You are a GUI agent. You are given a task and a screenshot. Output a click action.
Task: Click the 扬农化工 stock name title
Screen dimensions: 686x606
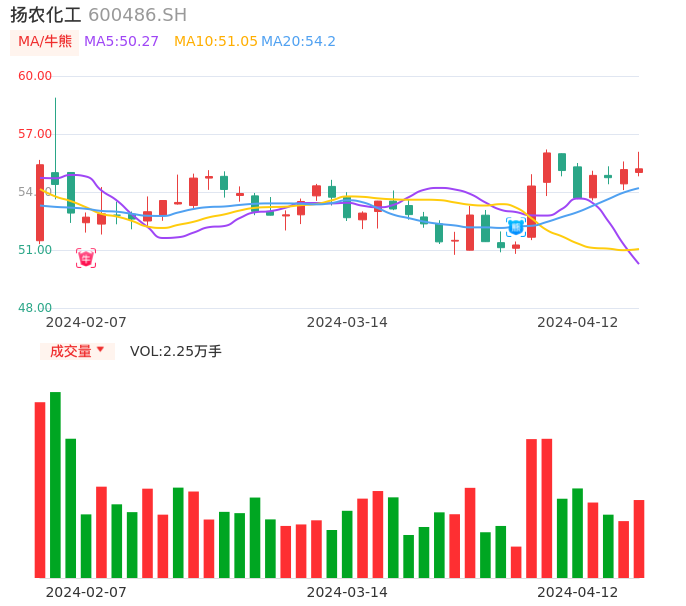pyautogui.click(x=46, y=15)
